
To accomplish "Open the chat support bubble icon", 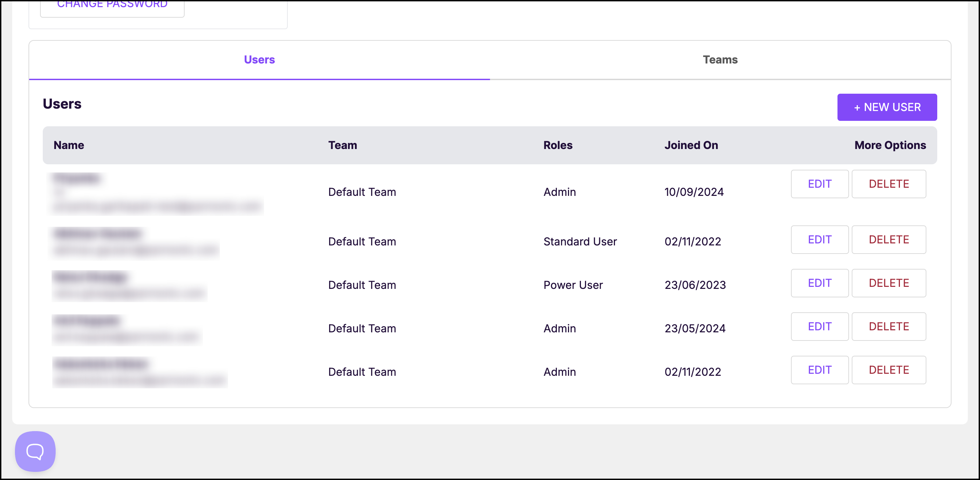I will 35,451.
